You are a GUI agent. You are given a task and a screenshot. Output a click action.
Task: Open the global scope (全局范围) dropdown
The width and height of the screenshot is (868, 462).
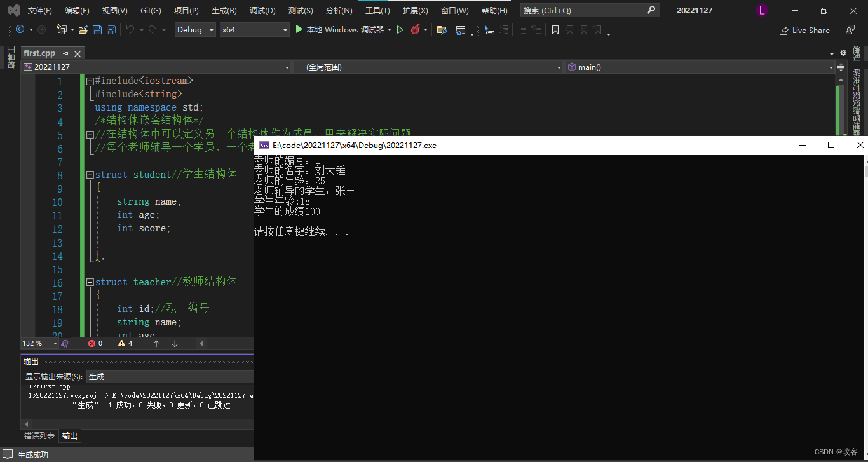428,67
